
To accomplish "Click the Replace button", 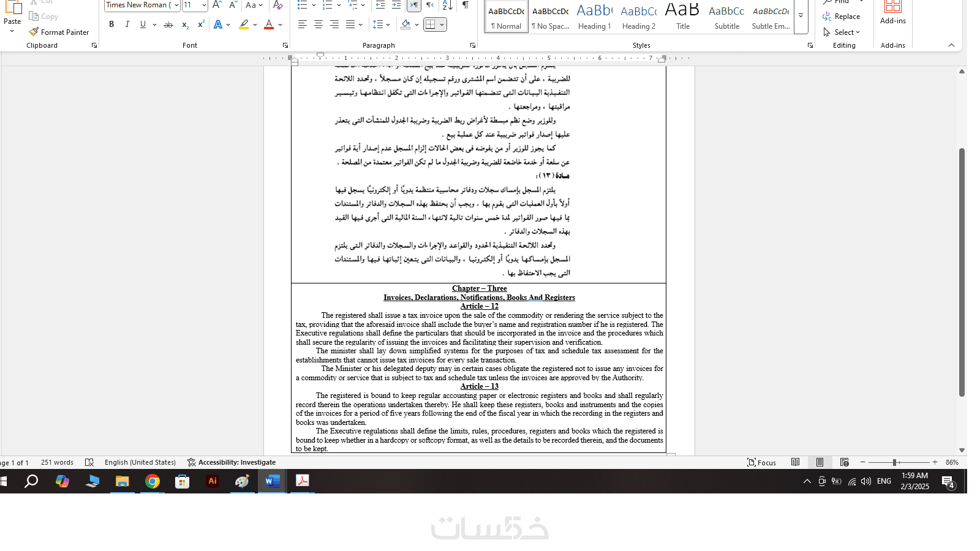I will (842, 17).
